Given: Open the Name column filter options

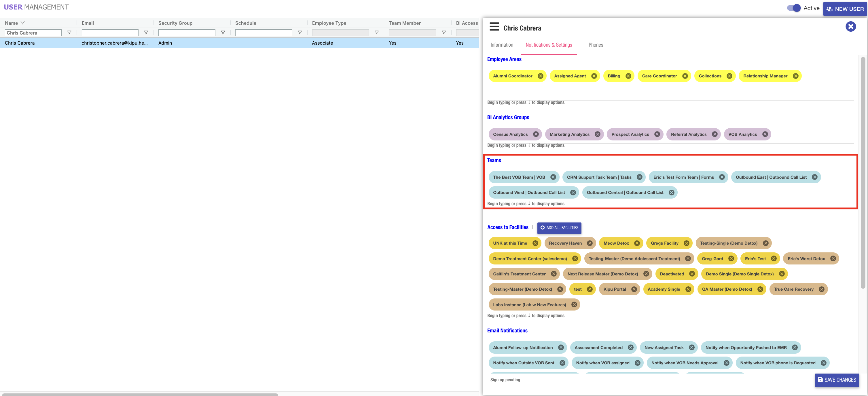Looking at the screenshot, I should (69, 33).
